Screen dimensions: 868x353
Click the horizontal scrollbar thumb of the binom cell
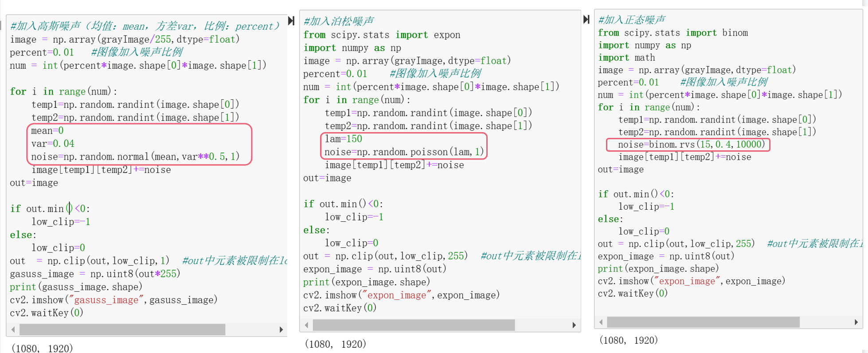[703, 322]
